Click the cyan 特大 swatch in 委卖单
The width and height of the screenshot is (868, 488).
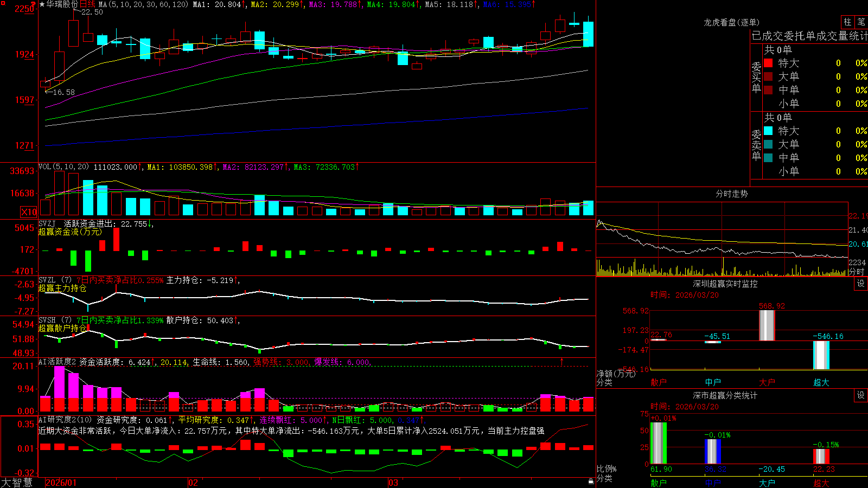click(x=768, y=131)
